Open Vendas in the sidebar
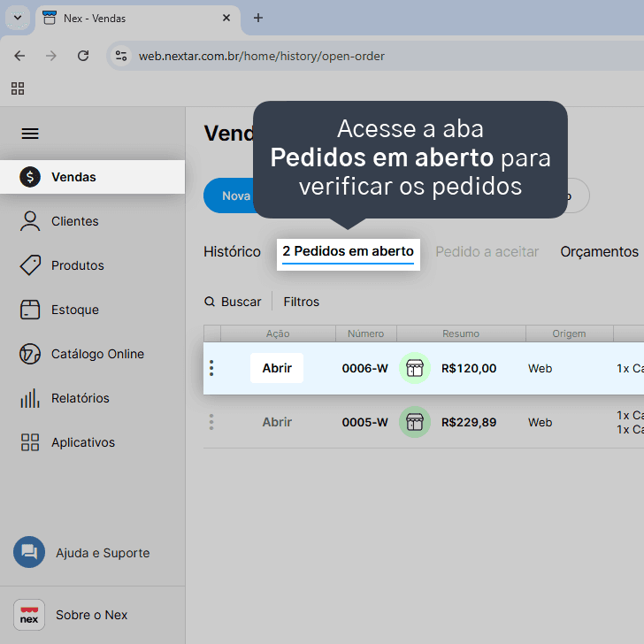Image resolution: width=644 pixels, height=644 pixels. click(x=92, y=177)
